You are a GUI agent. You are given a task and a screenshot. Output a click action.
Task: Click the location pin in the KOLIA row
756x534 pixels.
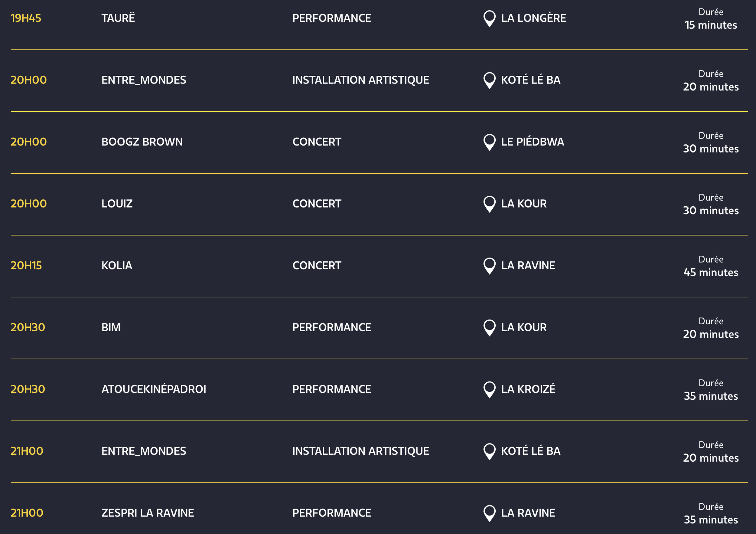pyautogui.click(x=489, y=266)
